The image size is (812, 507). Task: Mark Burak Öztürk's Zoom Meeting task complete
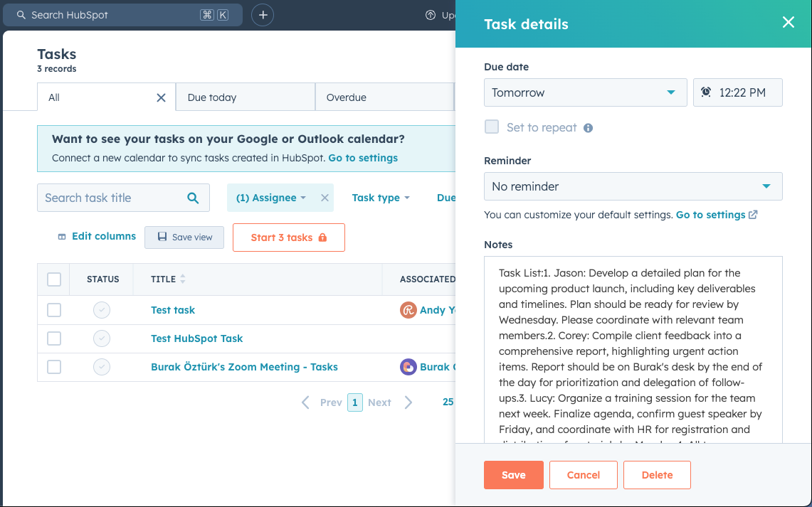click(x=102, y=367)
